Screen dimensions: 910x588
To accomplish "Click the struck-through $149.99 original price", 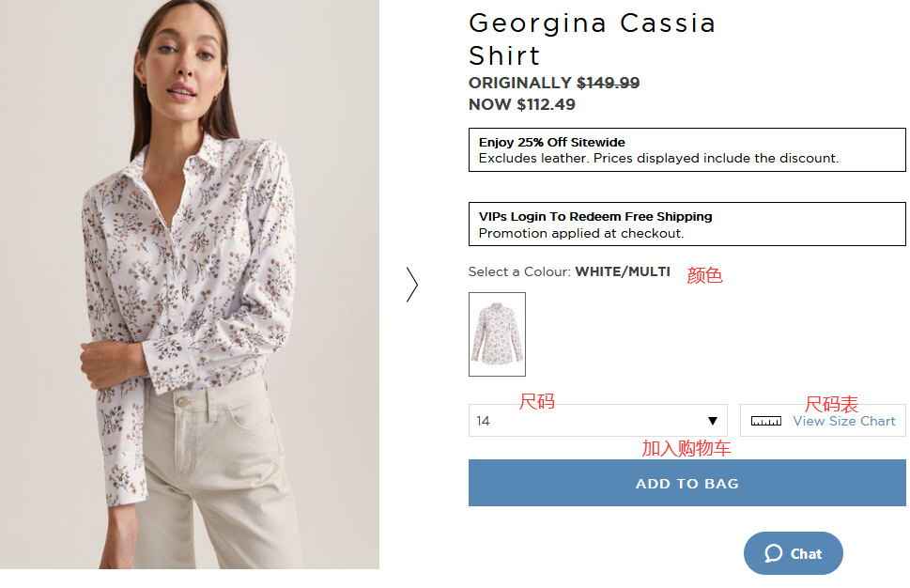I will [x=608, y=83].
